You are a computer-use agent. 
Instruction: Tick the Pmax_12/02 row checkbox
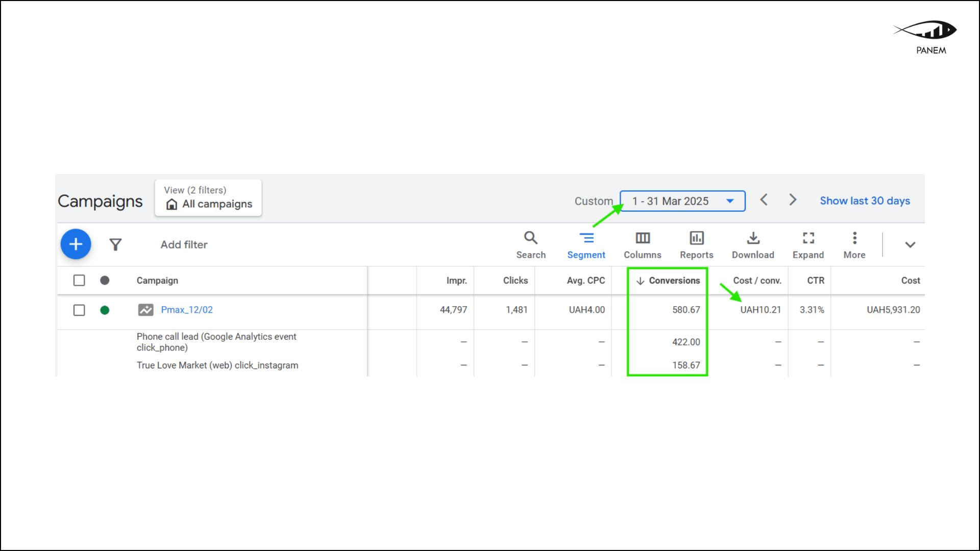pos(79,310)
